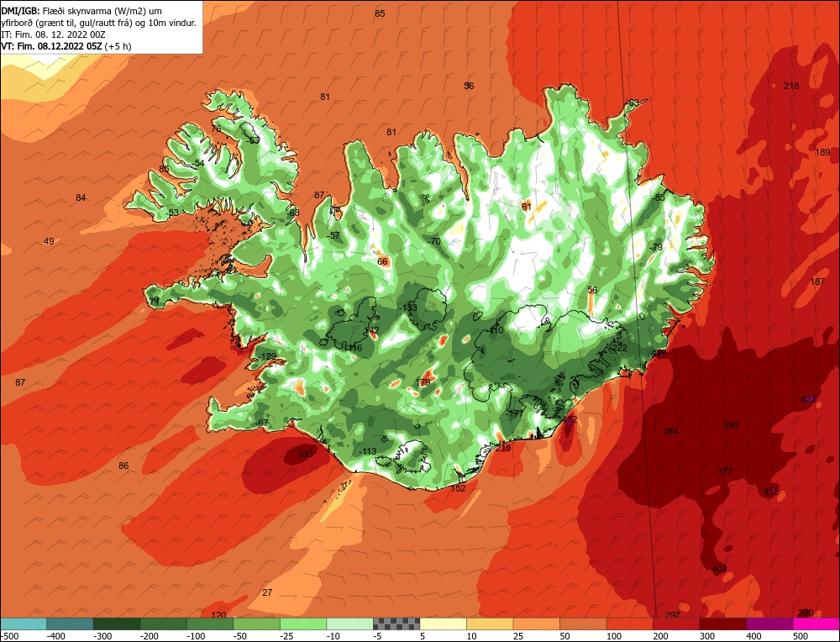Click the '-67' value on the southwest peninsula
This screenshot has height=642, width=840.
(x=261, y=423)
